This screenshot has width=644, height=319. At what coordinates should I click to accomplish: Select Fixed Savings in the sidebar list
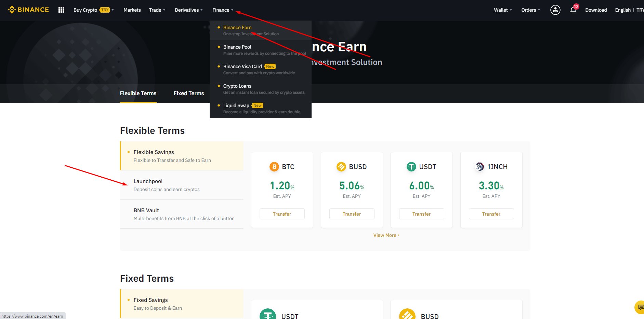[182, 304]
